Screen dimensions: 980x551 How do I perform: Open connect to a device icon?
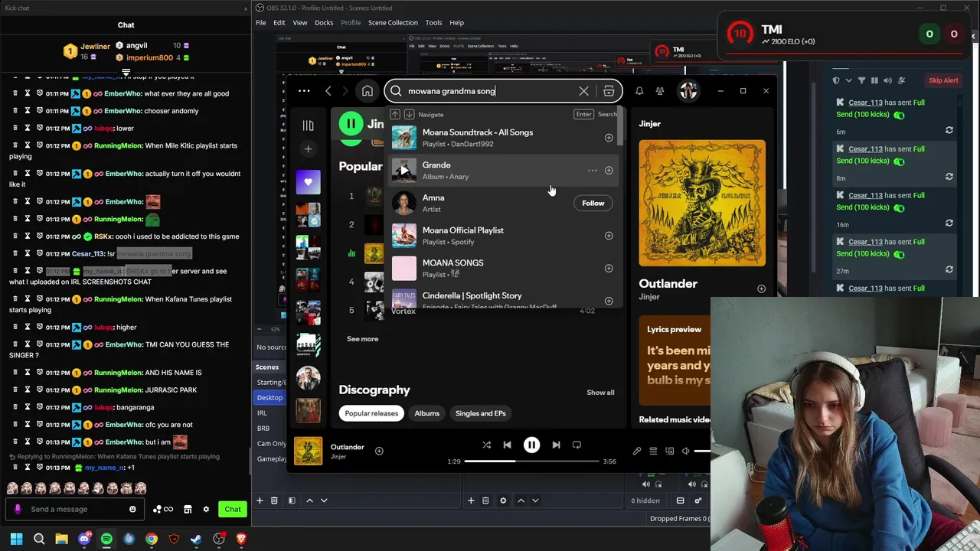coord(670,451)
